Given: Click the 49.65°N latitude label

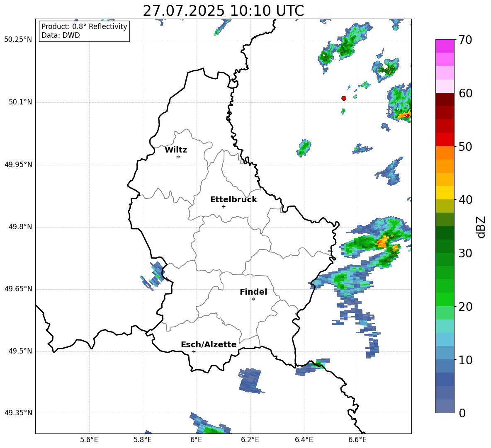Looking at the screenshot, I should [x=18, y=289].
